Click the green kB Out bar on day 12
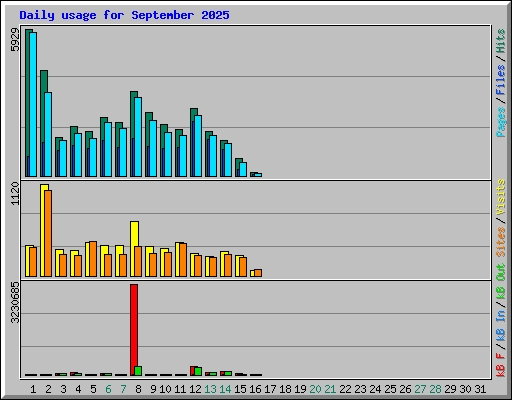The width and height of the screenshot is (512, 400). (x=198, y=371)
